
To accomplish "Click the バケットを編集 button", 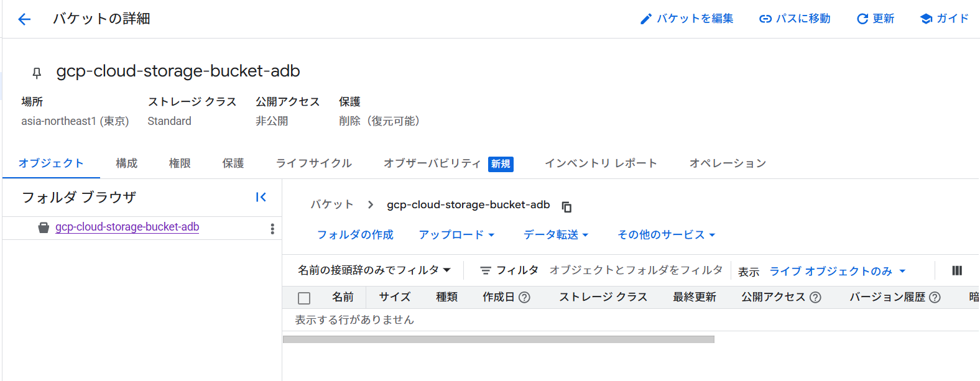I will click(x=686, y=19).
